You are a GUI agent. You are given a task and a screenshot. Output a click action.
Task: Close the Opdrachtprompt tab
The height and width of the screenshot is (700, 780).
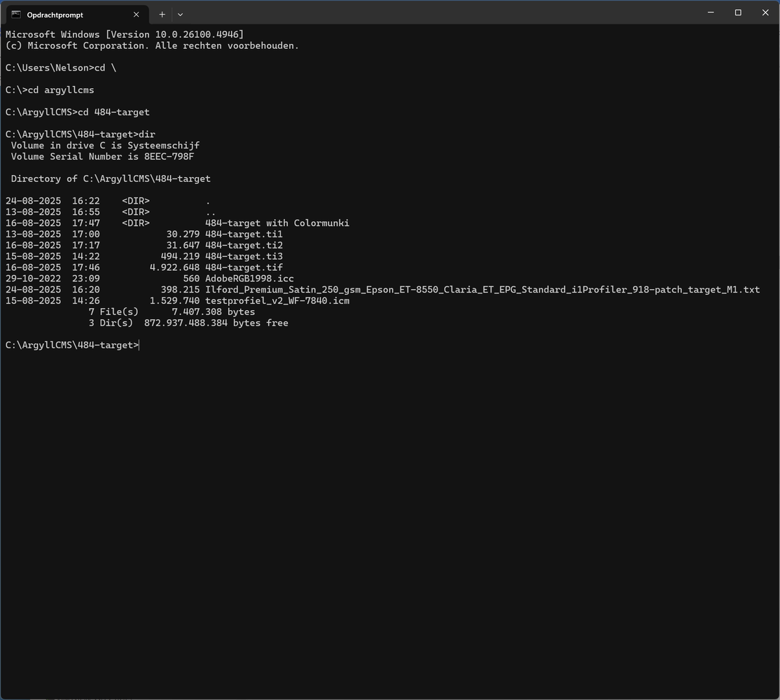[x=137, y=14]
